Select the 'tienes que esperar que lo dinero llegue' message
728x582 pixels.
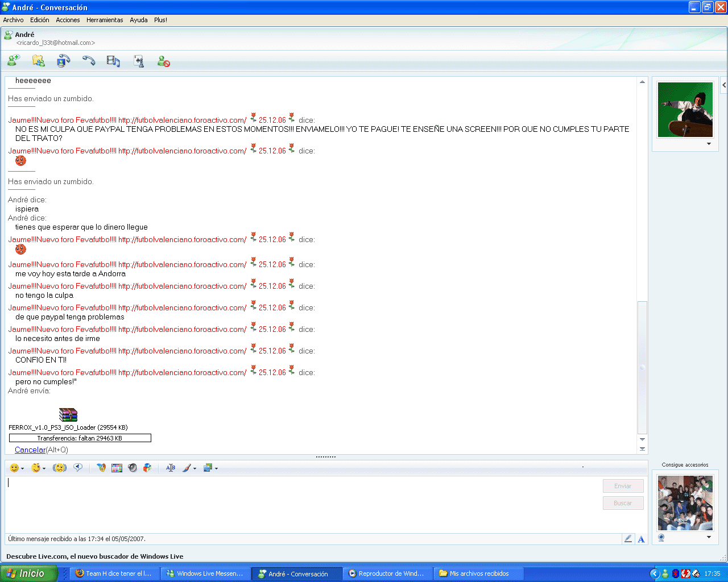(81, 227)
